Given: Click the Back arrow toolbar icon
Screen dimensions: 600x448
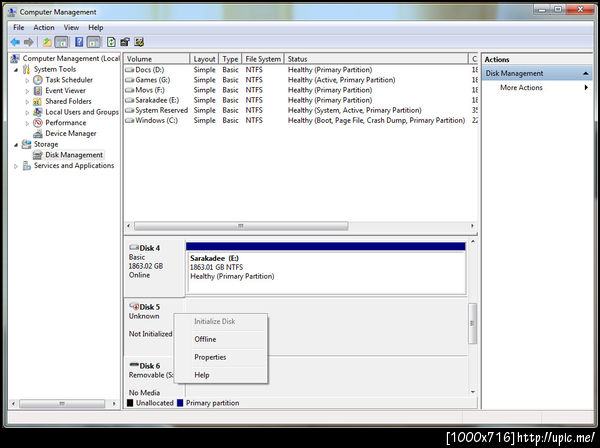Looking at the screenshot, I should tap(15, 42).
